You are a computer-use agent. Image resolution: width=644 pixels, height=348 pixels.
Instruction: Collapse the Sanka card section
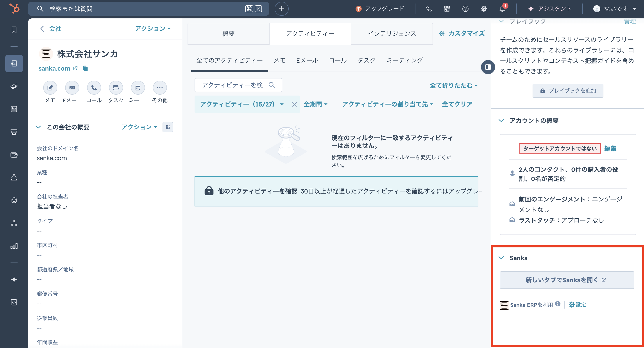pos(501,258)
